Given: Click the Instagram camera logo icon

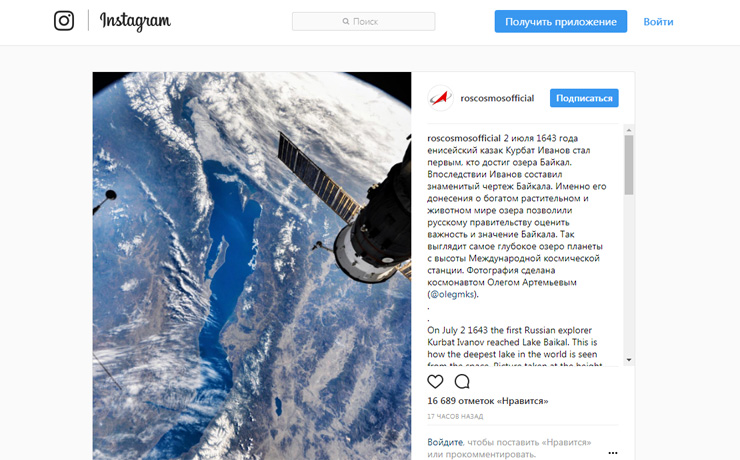Looking at the screenshot, I should tap(64, 21).
